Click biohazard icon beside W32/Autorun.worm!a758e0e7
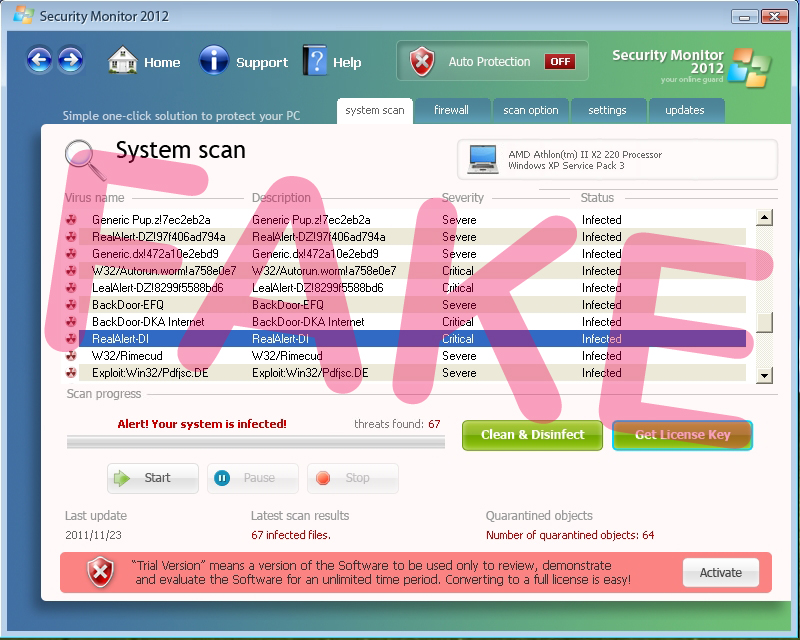The width and height of the screenshot is (800, 640). [71, 270]
